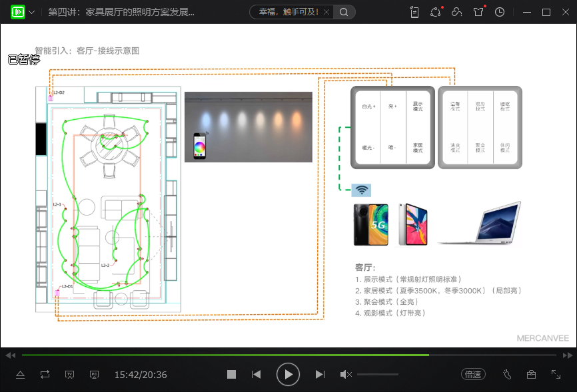Unmute the speaker volume icon

(345, 375)
